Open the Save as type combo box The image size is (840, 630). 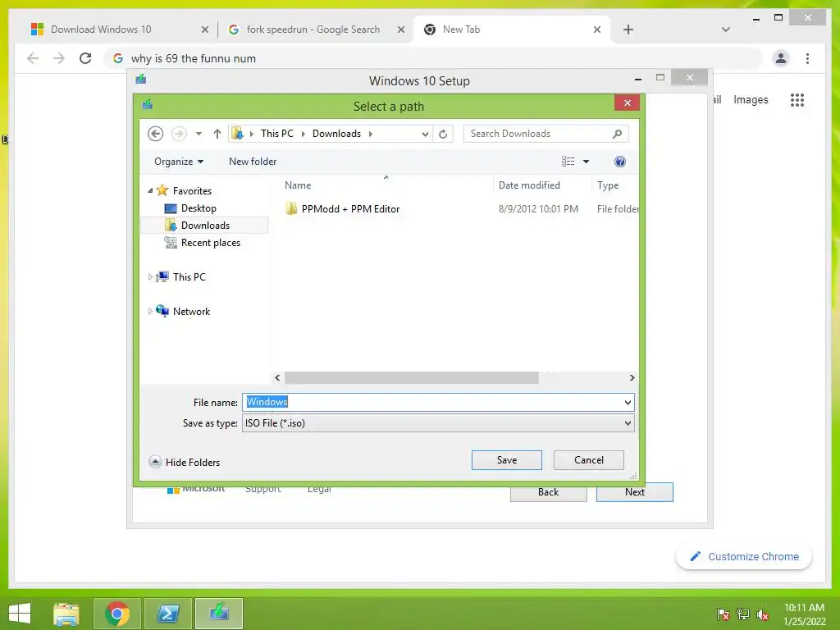pyautogui.click(x=438, y=423)
